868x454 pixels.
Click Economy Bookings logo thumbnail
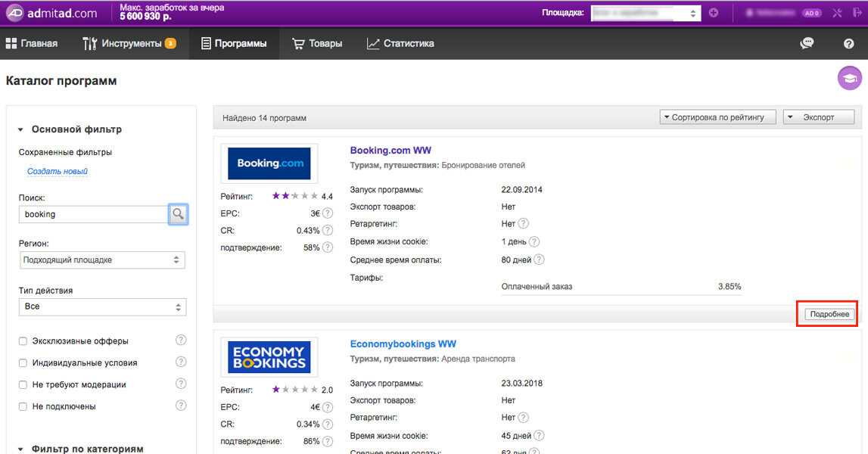click(x=269, y=357)
